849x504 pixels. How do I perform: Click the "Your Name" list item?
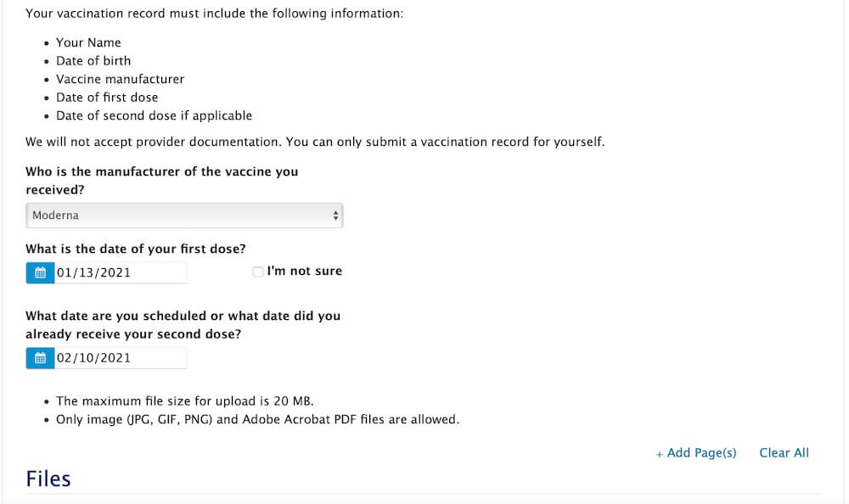pos(88,42)
